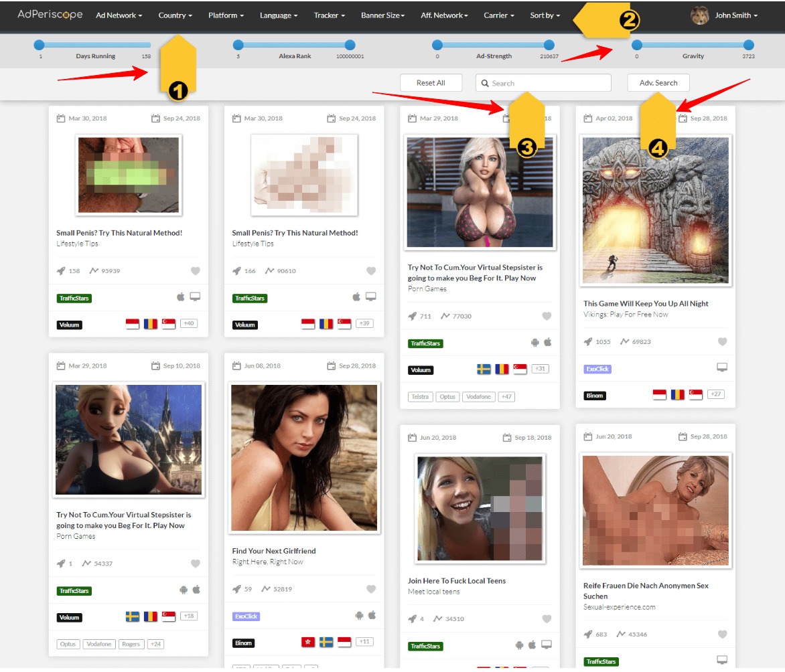Open the Ad Network menu
The width and height of the screenshot is (785, 672).
[x=119, y=14]
